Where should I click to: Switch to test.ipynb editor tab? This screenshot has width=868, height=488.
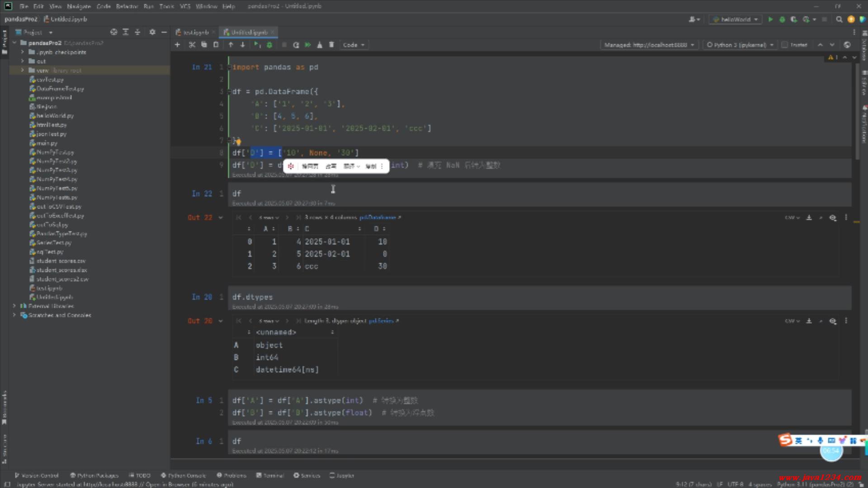click(x=195, y=32)
